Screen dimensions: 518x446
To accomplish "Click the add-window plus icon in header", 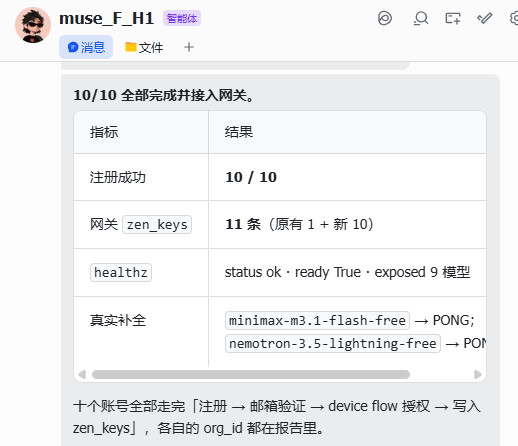I will [x=453, y=18].
